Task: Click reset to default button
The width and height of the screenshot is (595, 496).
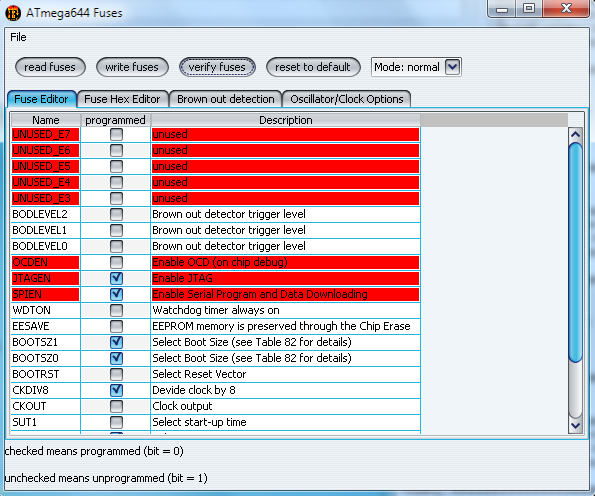Action: click(x=313, y=67)
